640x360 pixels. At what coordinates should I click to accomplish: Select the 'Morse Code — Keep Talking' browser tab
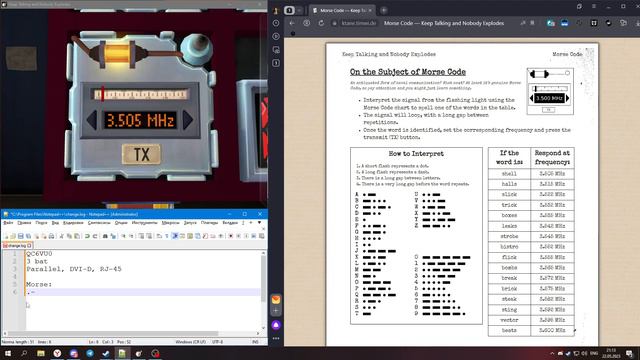click(x=341, y=10)
